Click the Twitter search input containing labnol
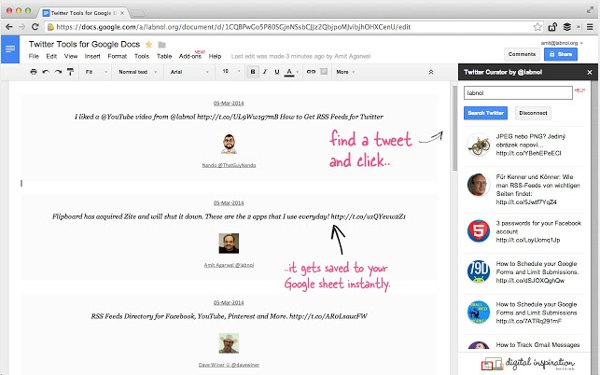This screenshot has width=600, height=375. 518,93
